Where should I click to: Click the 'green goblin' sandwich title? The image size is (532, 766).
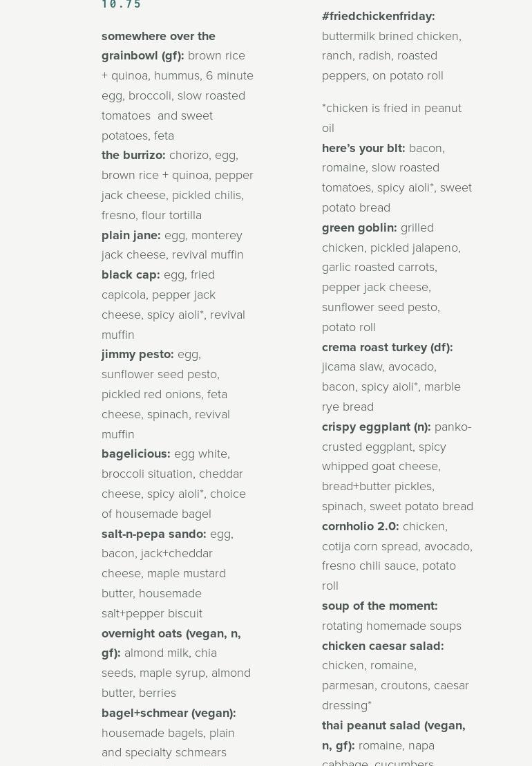(359, 227)
